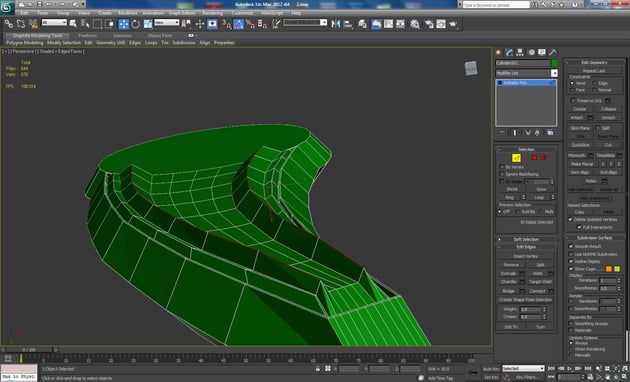Open the Display command panel tab

point(542,52)
